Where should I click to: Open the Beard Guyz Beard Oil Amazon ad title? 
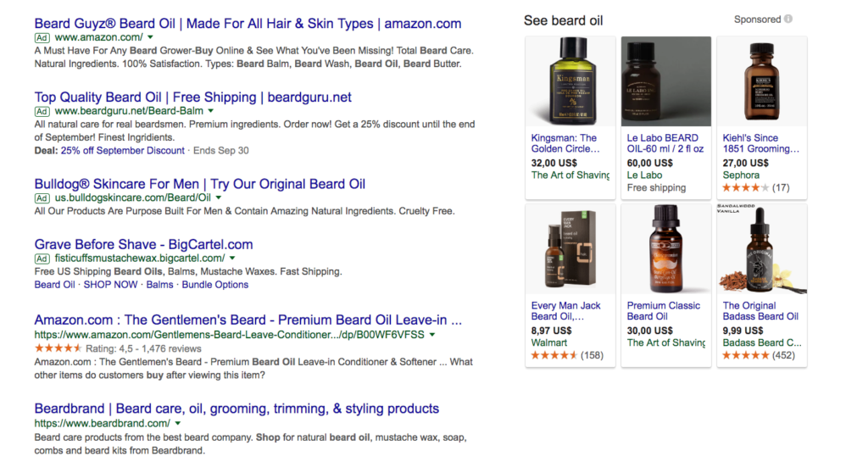tap(248, 23)
